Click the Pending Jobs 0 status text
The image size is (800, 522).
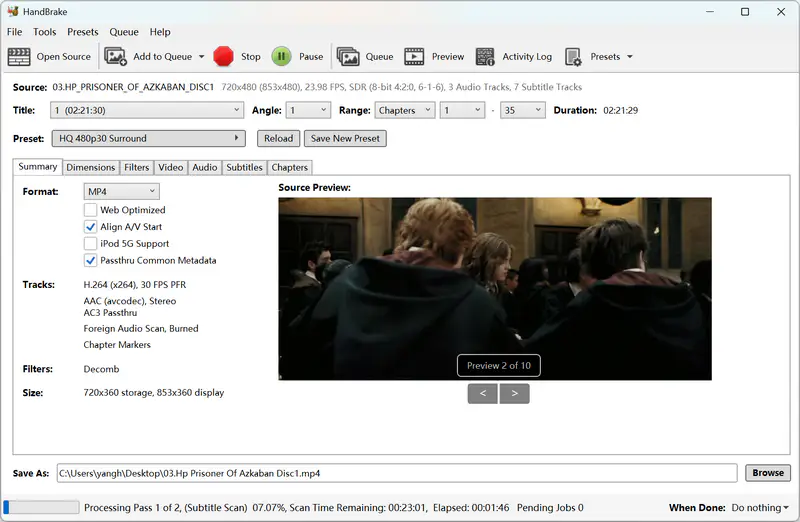point(550,508)
